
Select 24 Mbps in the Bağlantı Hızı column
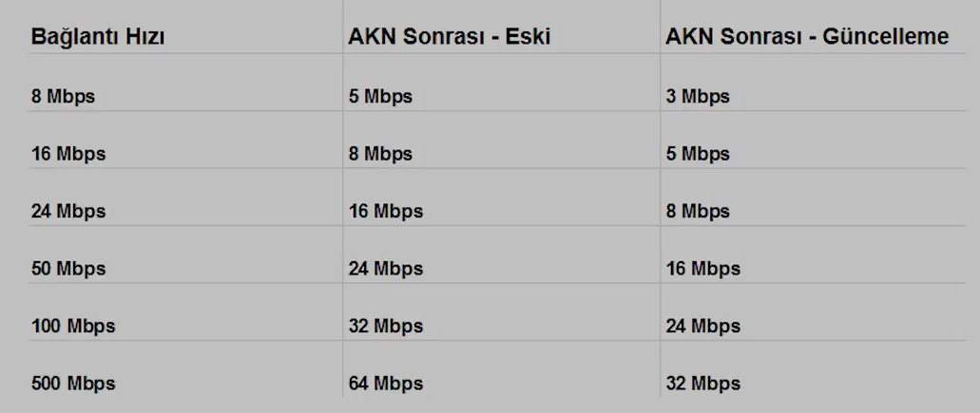click(68, 212)
